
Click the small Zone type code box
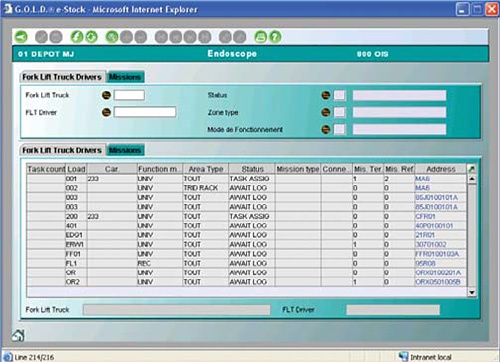point(340,112)
